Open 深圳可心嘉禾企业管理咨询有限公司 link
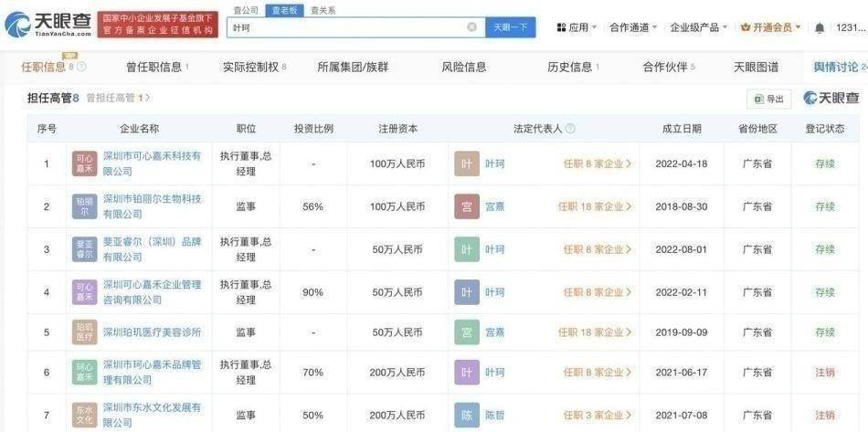This screenshot has height=432, width=868. [152, 292]
